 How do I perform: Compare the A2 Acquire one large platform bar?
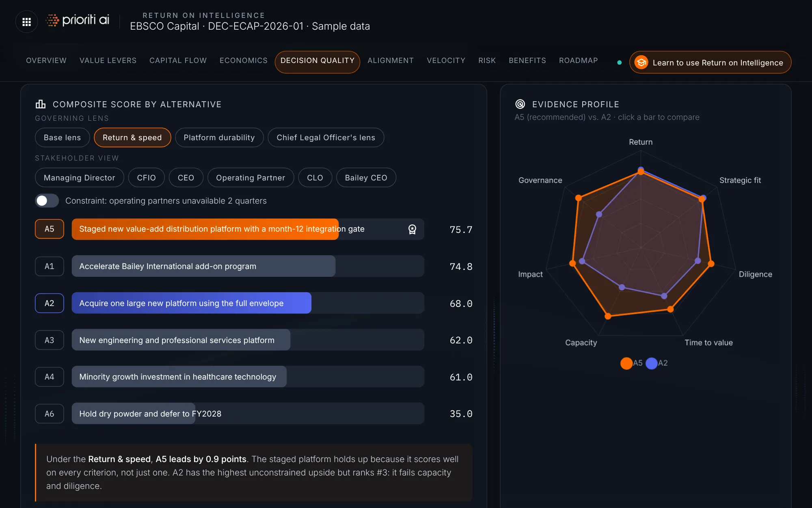[248, 303]
